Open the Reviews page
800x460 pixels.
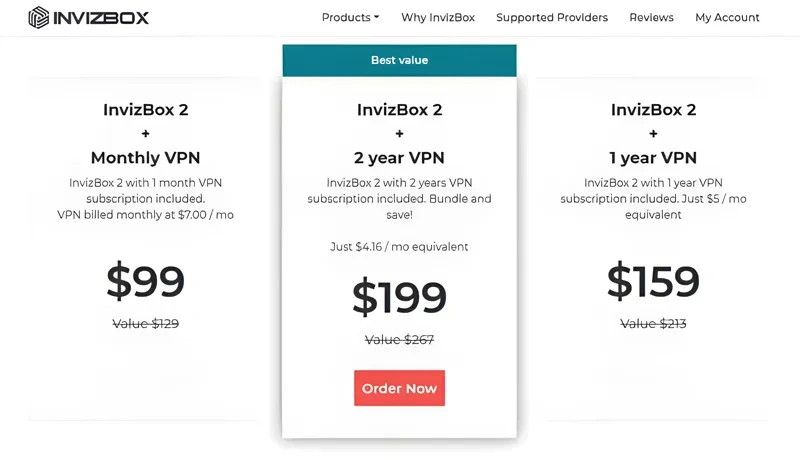pos(651,17)
